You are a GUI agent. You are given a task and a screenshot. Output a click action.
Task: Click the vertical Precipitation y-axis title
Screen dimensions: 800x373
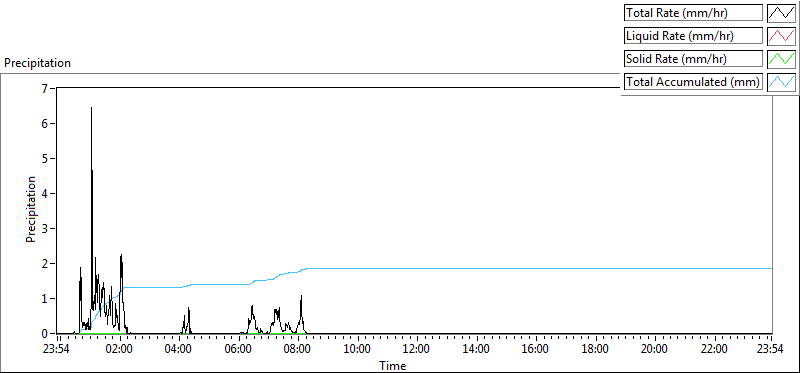[x=31, y=210]
